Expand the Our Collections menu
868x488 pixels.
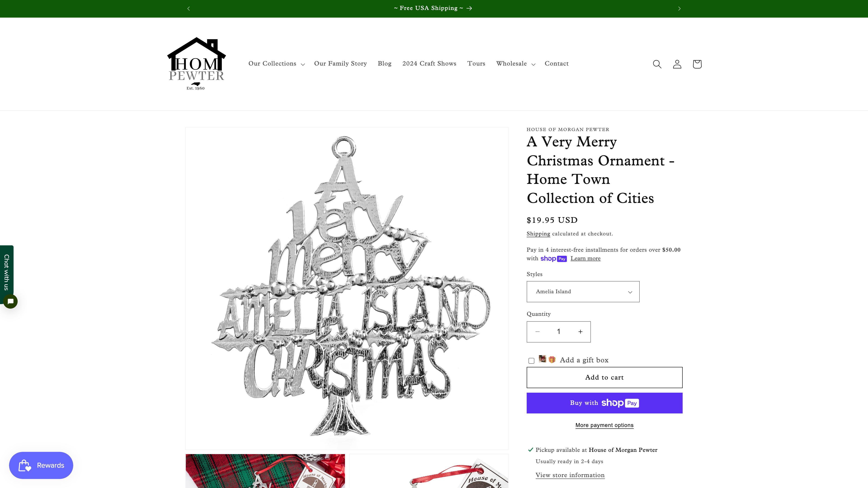[276, 64]
